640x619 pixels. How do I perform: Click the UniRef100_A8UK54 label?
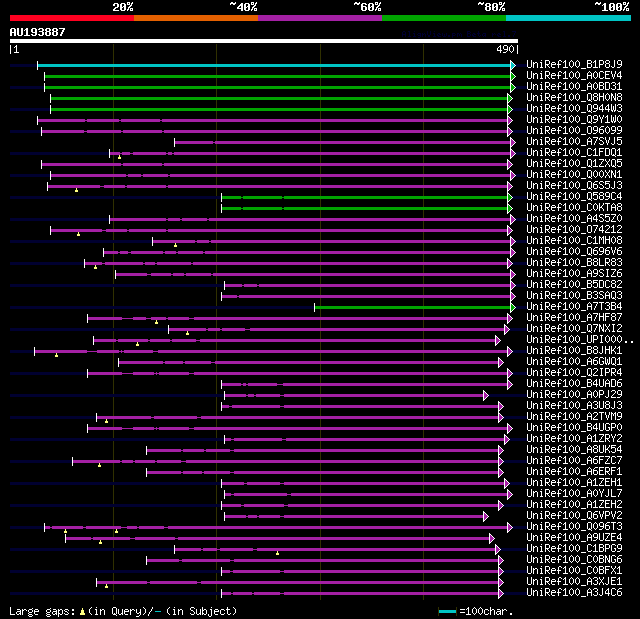[574, 450]
